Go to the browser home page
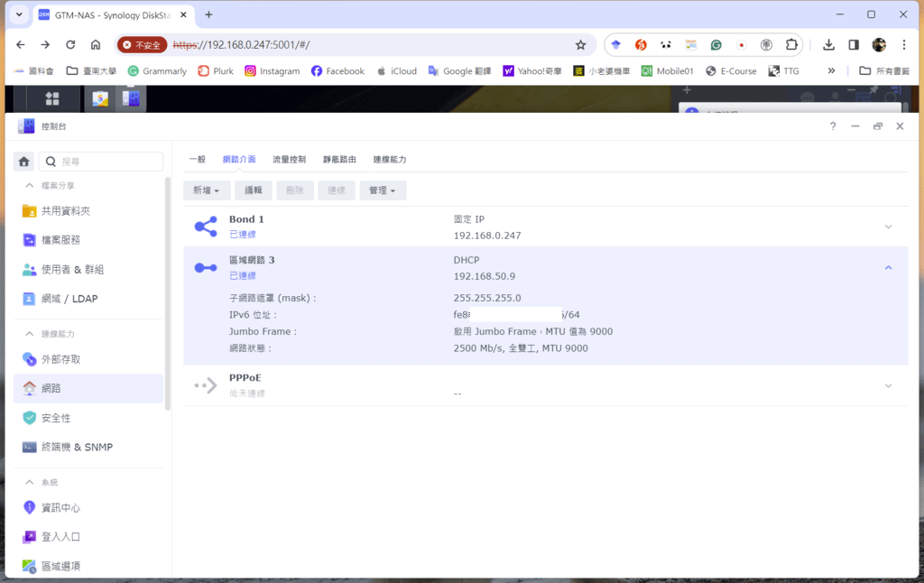 point(96,45)
